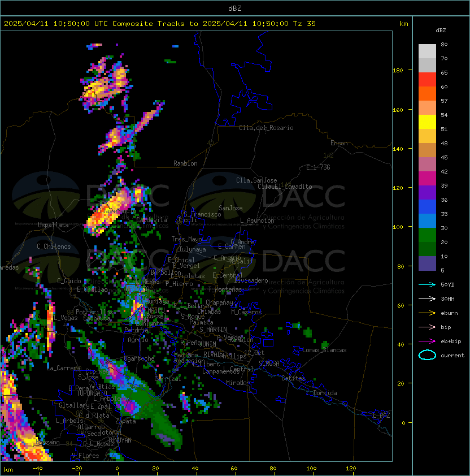Image resolution: width=470 pixels, height=476 pixels.
Task: Click the '160' tick on right axis
Action: point(398,110)
